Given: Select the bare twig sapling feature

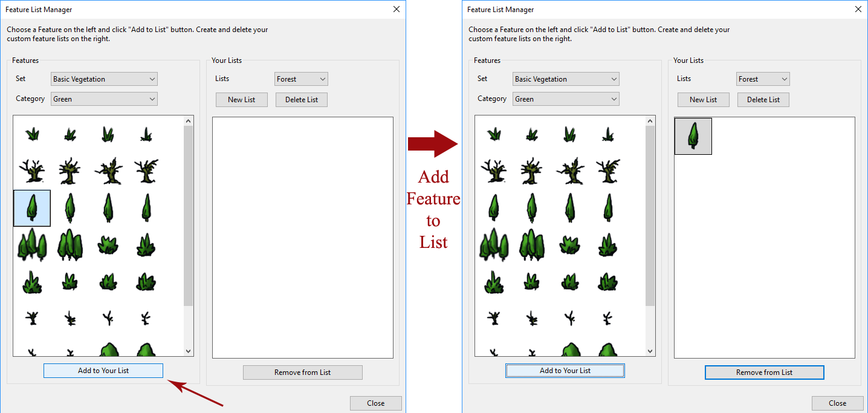Looking at the screenshot, I should pos(31,317).
